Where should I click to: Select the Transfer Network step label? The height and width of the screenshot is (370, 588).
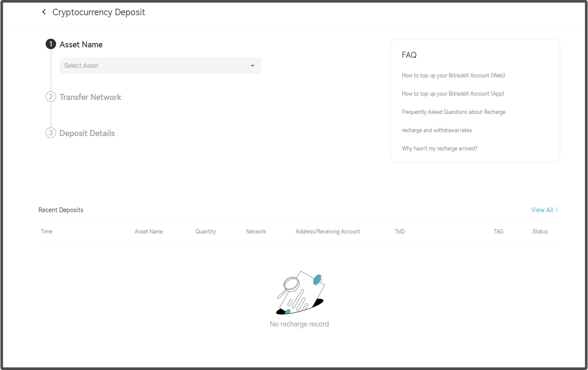(x=90, y=97)
